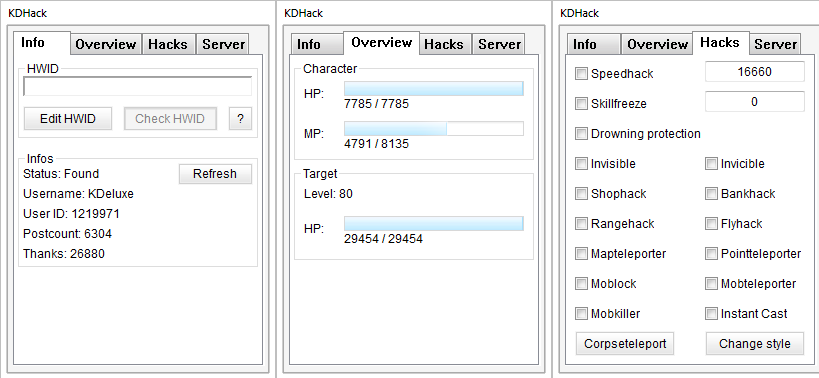Click the Skillfreeze value field 0
This screenshot has width=819, height=378.
tap(755, 102)
